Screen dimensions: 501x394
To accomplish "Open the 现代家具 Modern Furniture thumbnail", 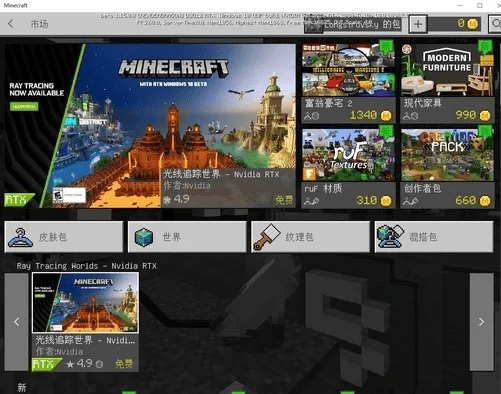I will pos(447,70).
